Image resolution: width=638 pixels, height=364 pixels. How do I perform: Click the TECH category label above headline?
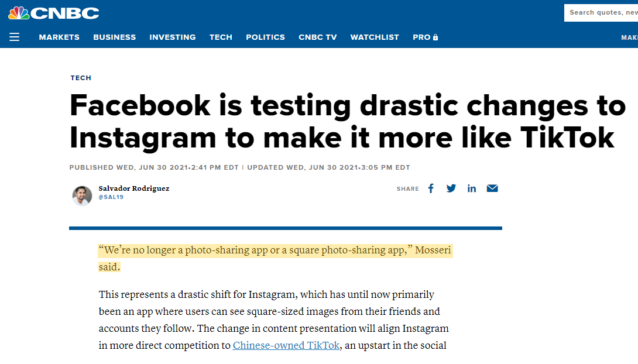click(81, 78)
